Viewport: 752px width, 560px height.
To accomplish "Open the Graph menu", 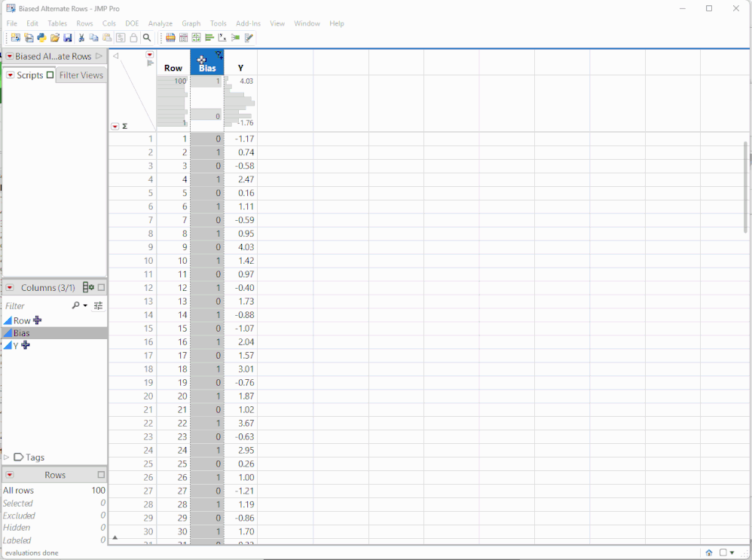I will pyautogui.click(x=191, y=23).
